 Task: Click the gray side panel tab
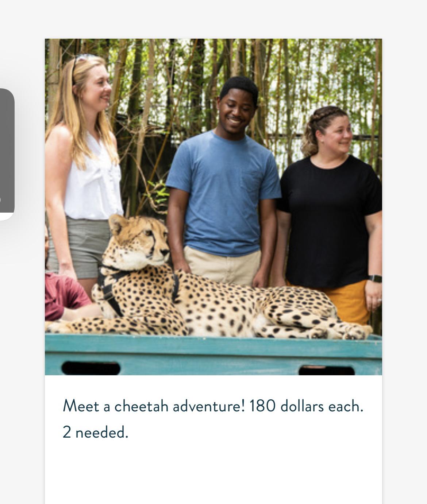pyautogui.click(x=7, y=154)
